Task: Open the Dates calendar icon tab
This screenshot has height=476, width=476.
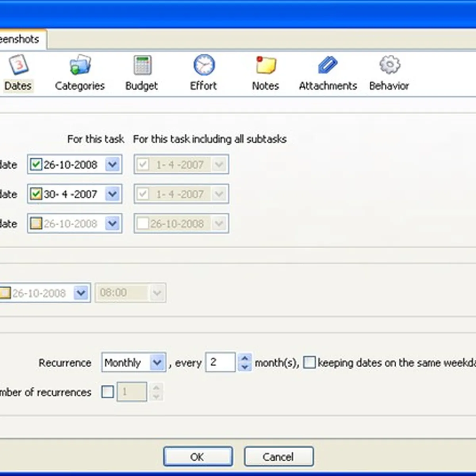Action: click(19, 65)
